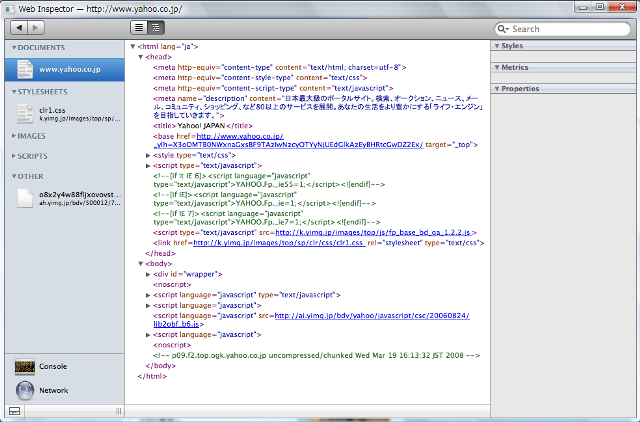The image size is (640, 422).
Task: Go back with the left arrow button
Action: 19,28
